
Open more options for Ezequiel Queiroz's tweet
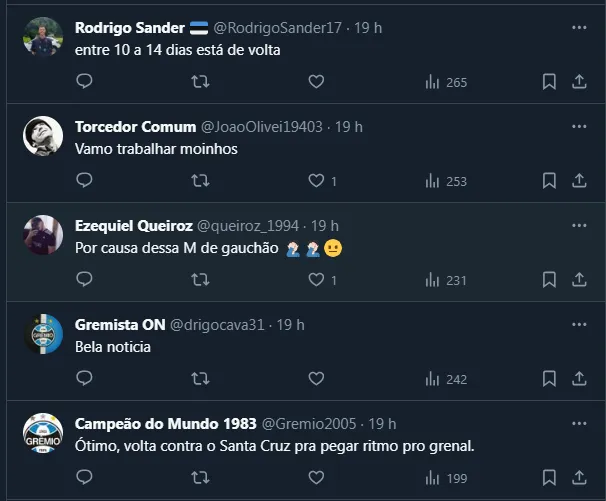pos(579,226)
